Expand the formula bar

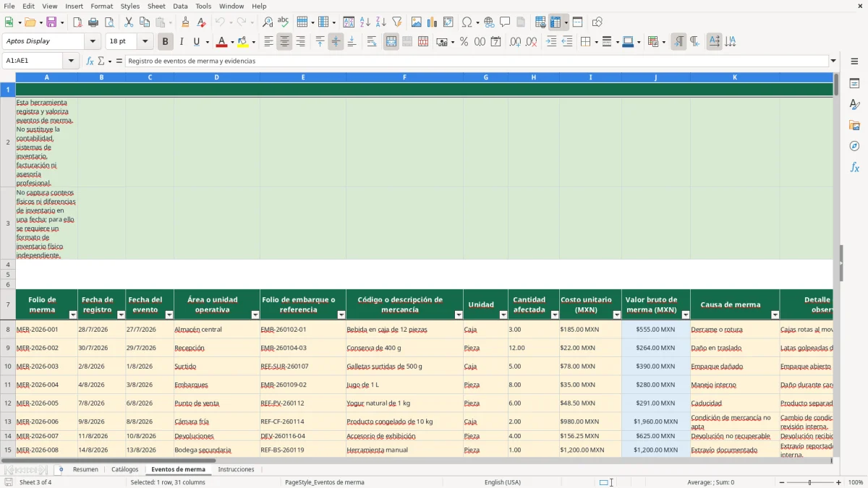833,61
